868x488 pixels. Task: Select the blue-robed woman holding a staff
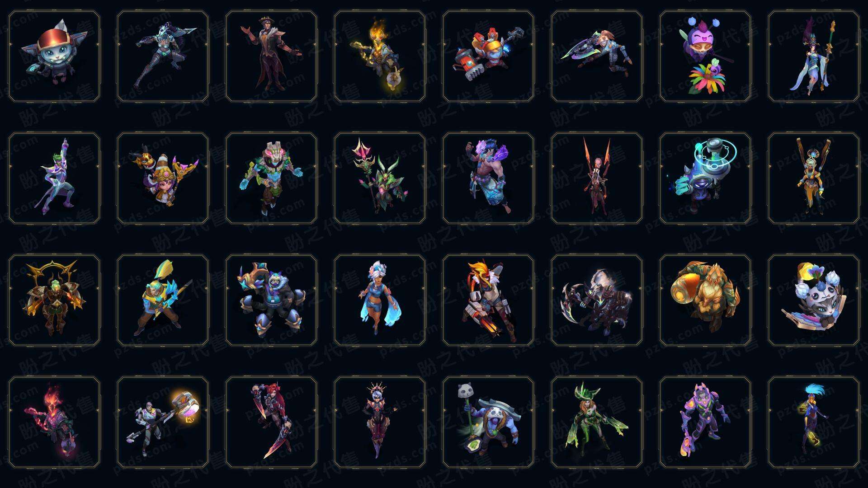pos(814,56)
